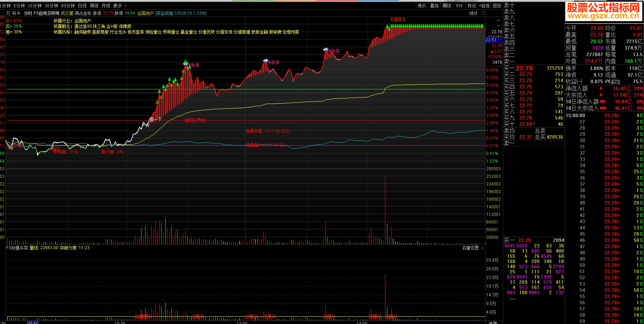Click the 15:00:00 tick trade row
The height and width of the screenshot is (324, 644).
tap(604, 115)
